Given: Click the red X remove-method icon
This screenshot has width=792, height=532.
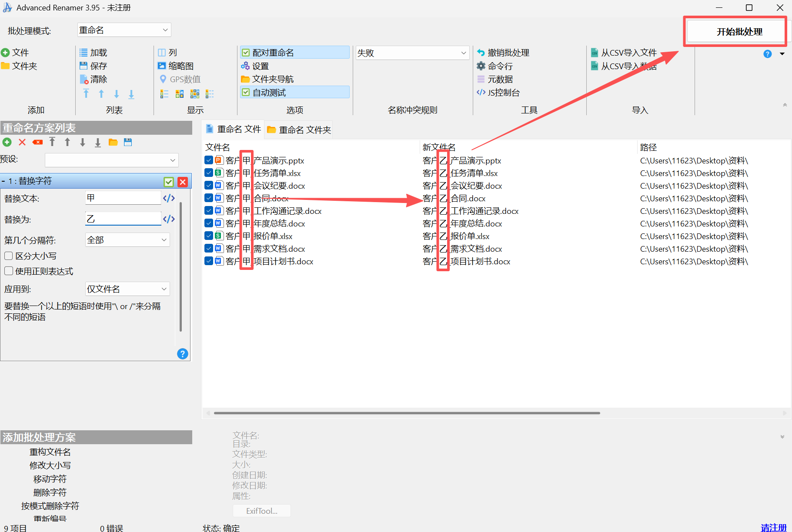Looking at the screenshot, I should click(22, 142).
